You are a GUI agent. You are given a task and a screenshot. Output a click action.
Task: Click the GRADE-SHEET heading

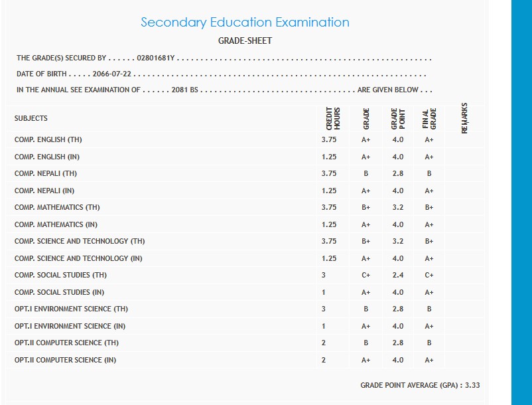(x=245, y=41)
